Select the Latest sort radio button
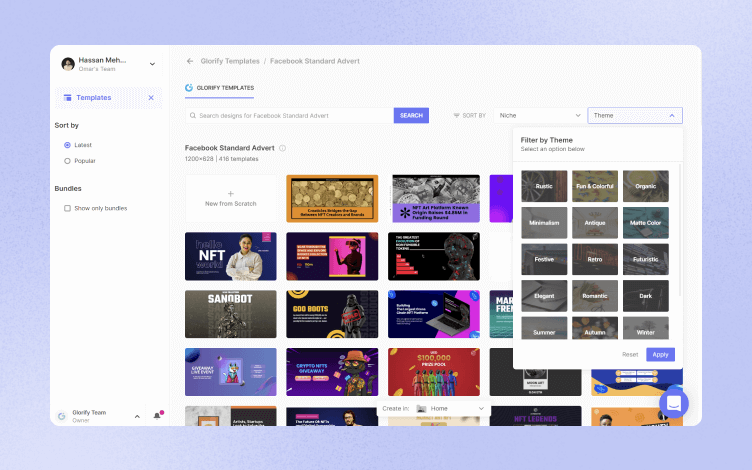Image resolution: width=752 pixels, height=470 pixels. pos(67,145)
